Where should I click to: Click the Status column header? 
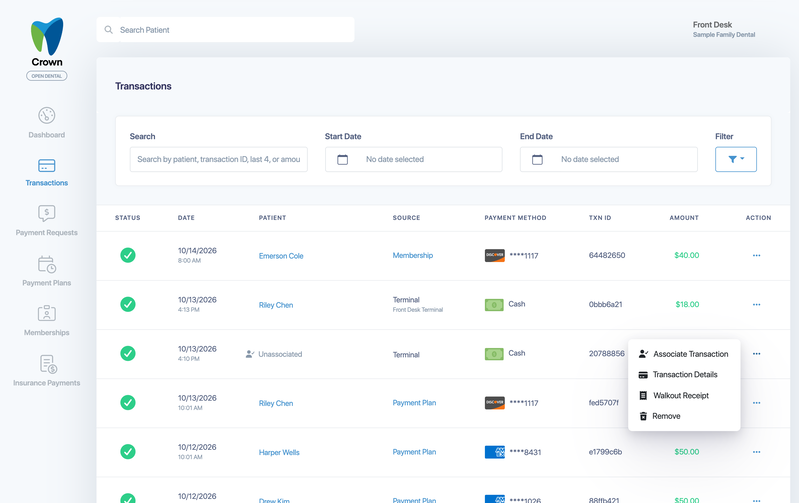pos(127,218)
